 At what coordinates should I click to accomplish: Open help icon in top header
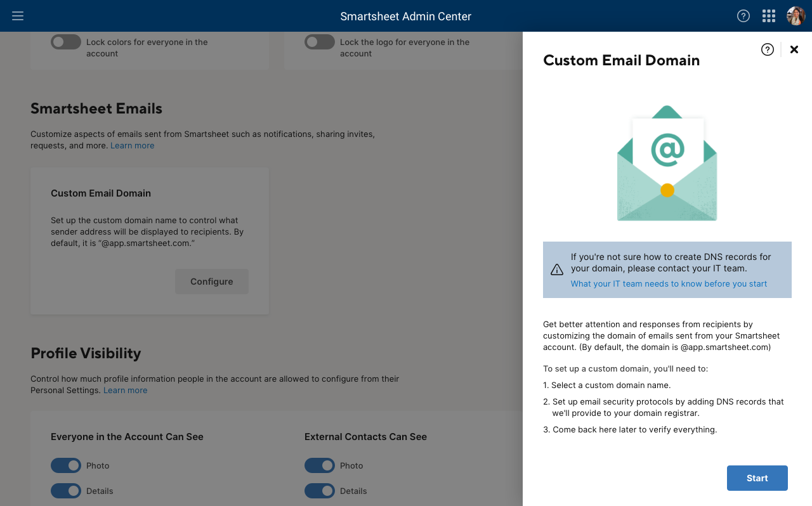[743, 16]
